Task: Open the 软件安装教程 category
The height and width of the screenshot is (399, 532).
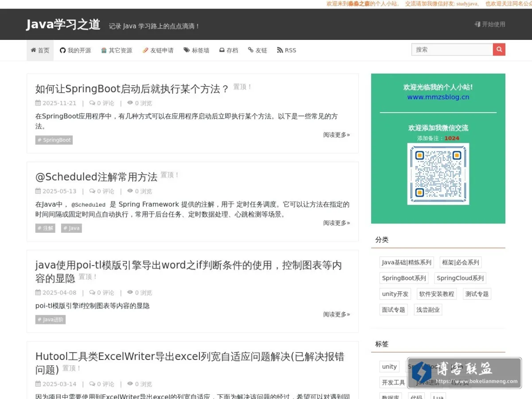Action: pos(437,294)
